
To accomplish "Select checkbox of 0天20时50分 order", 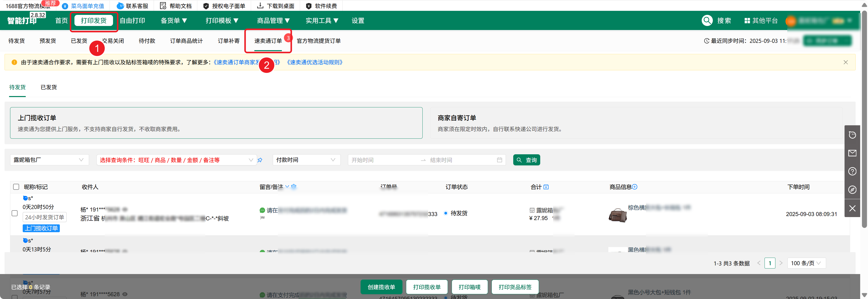I will (14, 213).
